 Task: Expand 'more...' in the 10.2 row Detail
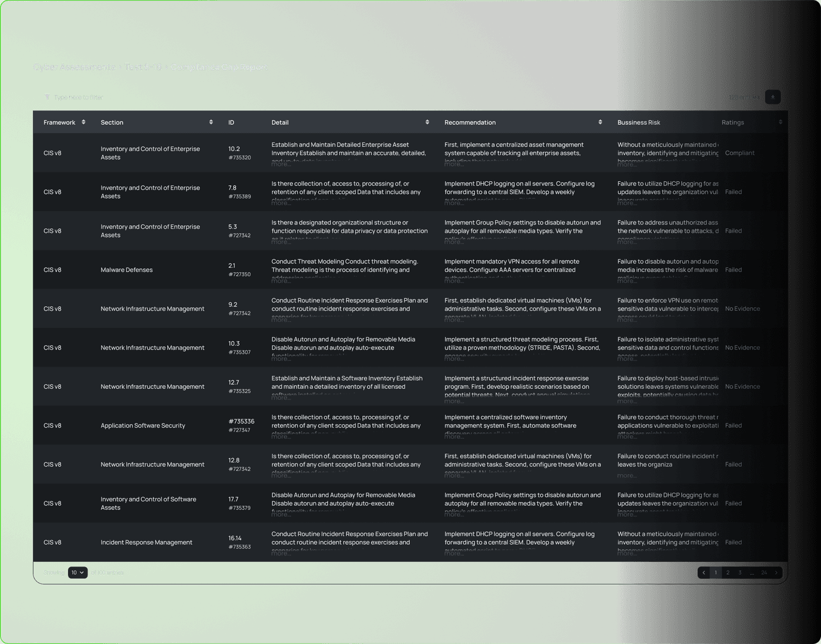pos(280,164)
